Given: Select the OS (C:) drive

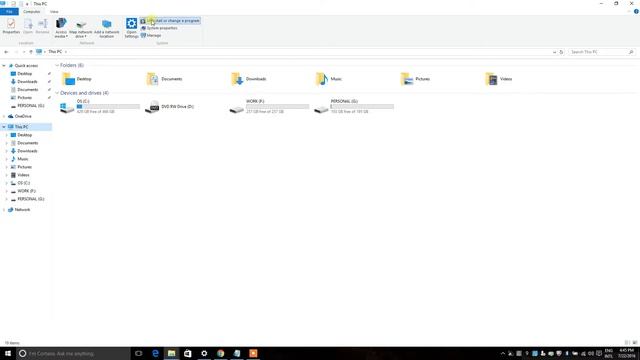Looking at the screenshot, I should pos(100,106).
